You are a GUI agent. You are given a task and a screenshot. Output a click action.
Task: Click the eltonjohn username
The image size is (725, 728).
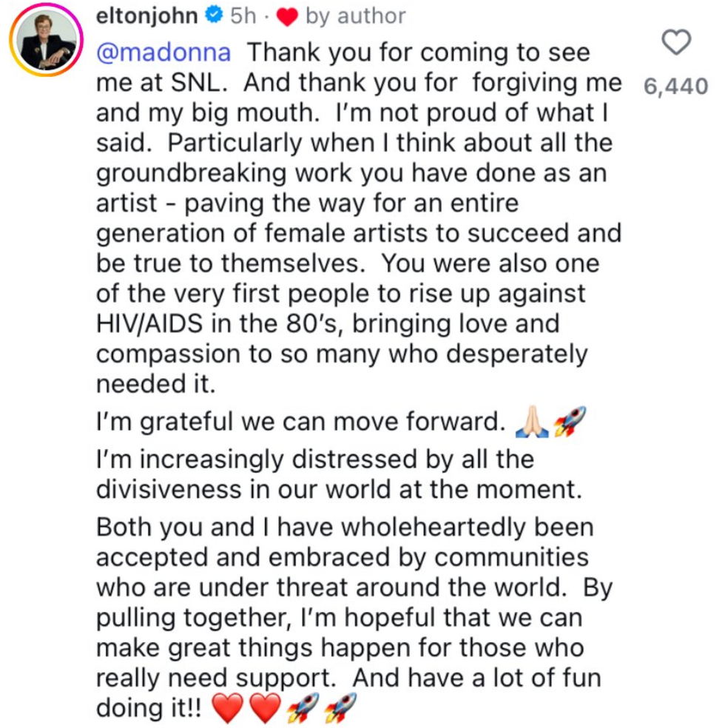(148, 16)
